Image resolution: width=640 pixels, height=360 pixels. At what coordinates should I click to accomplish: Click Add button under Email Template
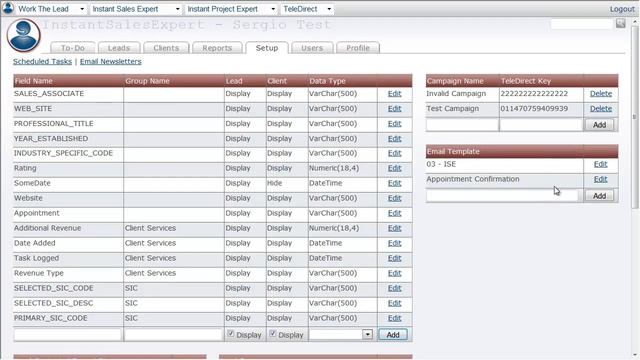[599, 196]
